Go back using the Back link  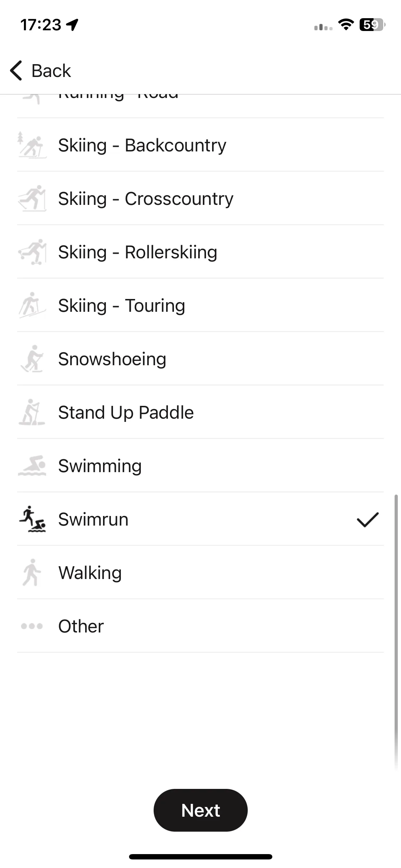pos(51,71)
